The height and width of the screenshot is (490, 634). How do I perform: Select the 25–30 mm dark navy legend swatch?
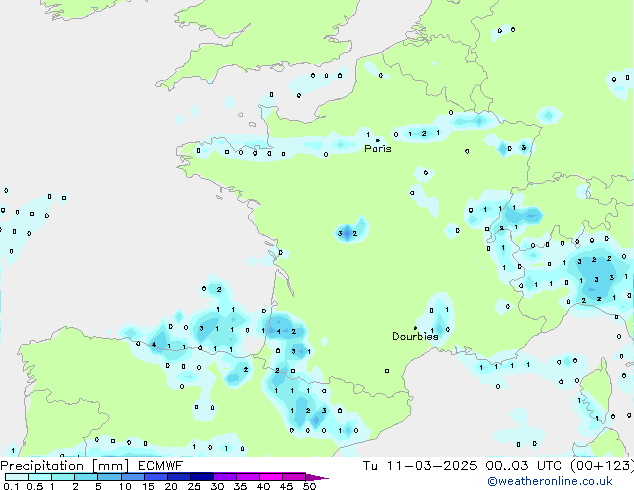pos(202,477)
